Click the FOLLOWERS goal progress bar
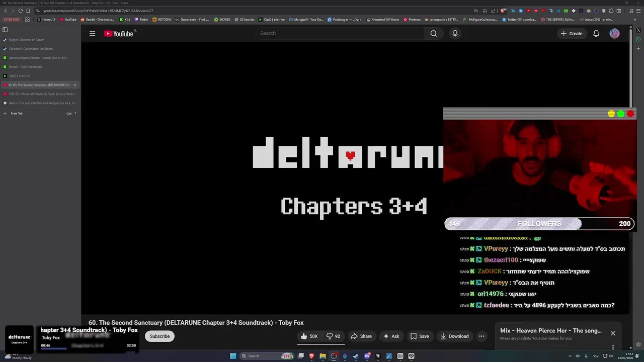 (539, 224)
